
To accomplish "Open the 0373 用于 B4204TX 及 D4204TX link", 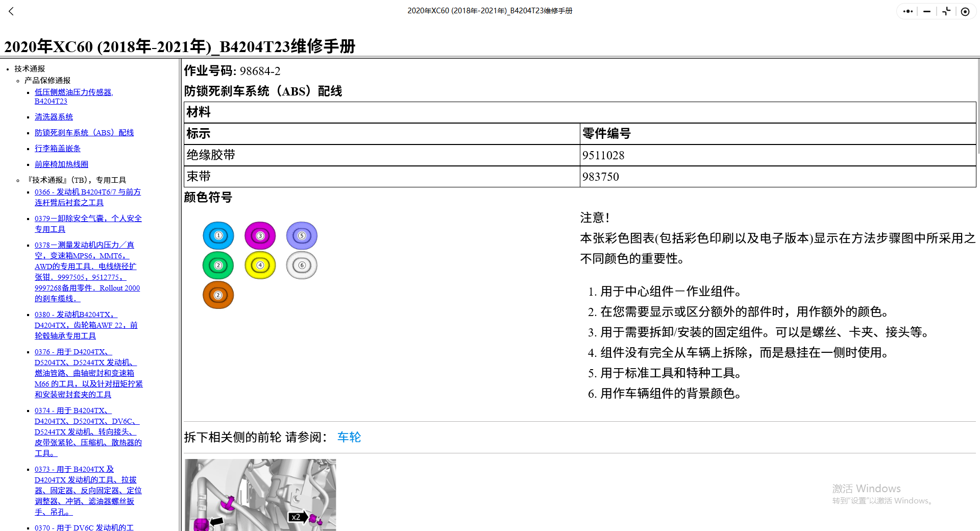I will [x=88, y=491].
